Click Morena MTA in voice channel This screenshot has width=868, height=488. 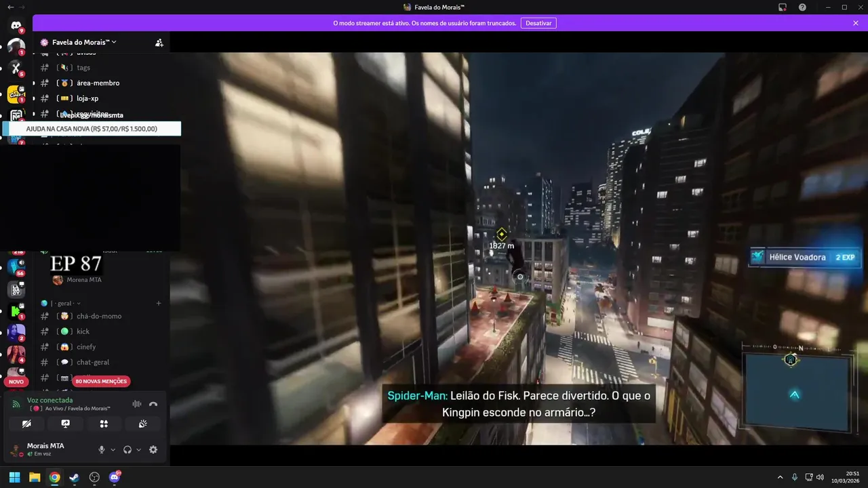point(77,280)
